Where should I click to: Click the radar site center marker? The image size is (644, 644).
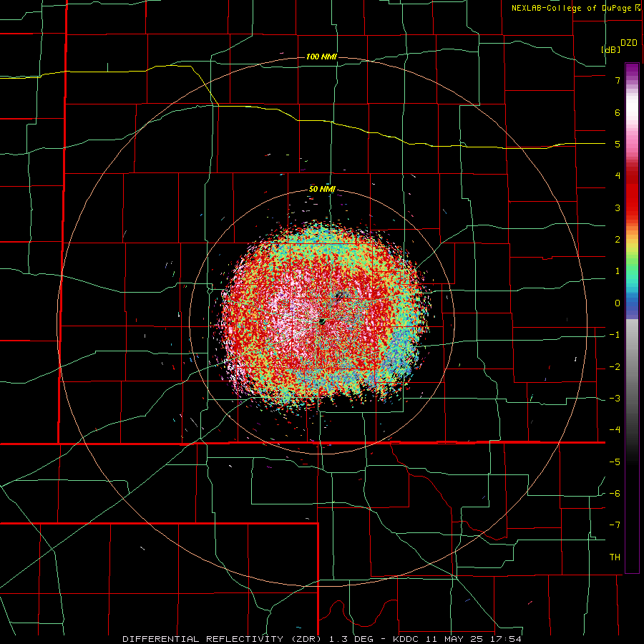(x=323, y=321)
